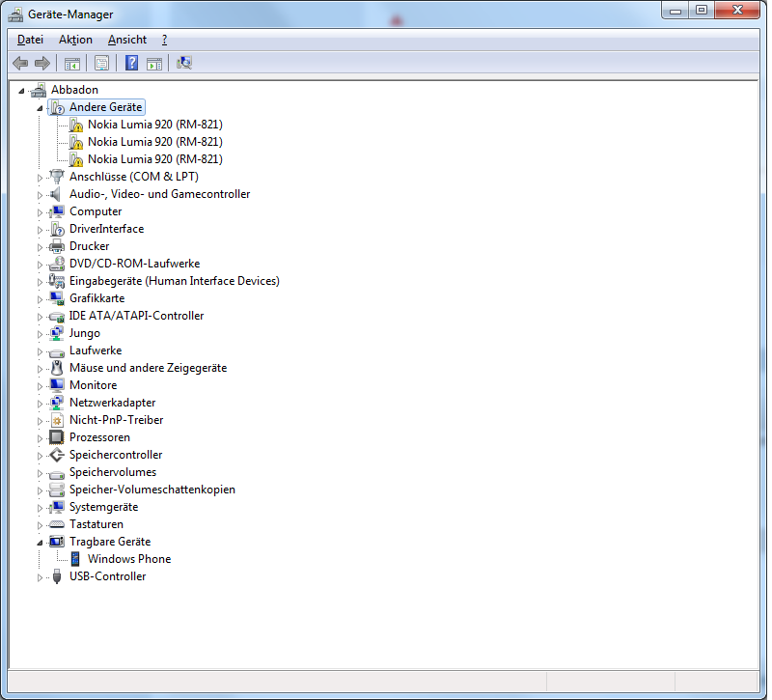Image resolution: width=772 pixels, height=700 pixels.
Task: Open the Aktion menu
Action: pos(75,40)
